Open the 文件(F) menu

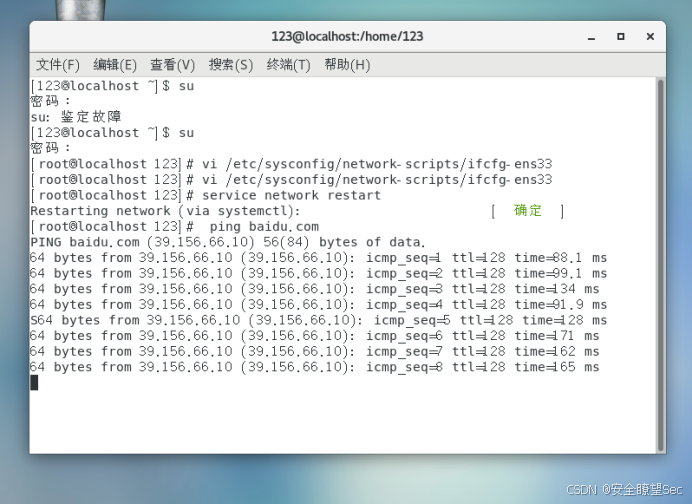pos(57,65)
